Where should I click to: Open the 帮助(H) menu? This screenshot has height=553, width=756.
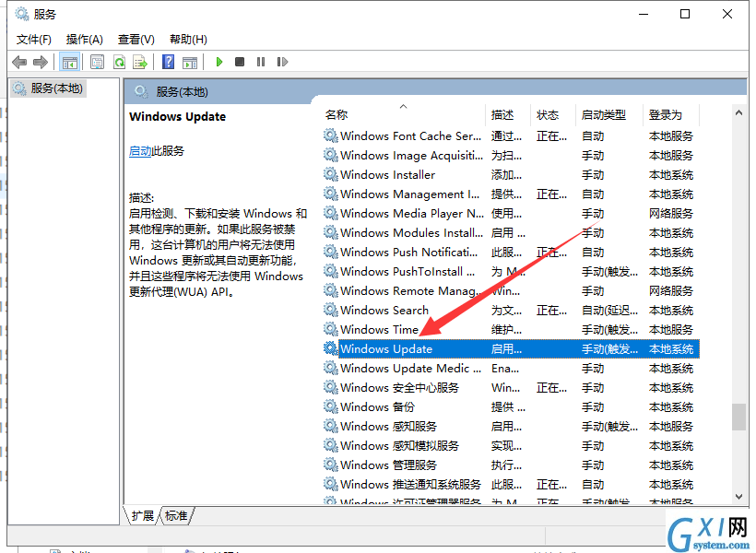coord(188,39)
